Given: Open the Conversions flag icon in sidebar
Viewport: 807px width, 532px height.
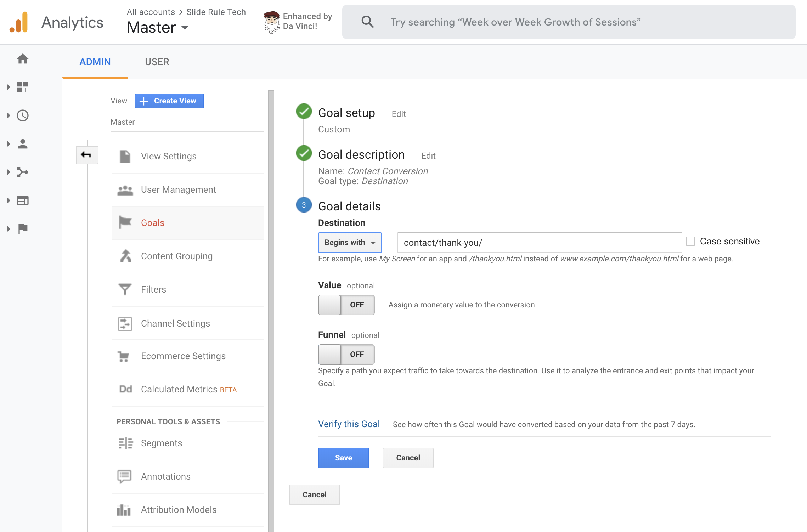Looking at the screenshot, I should point(23,229).
